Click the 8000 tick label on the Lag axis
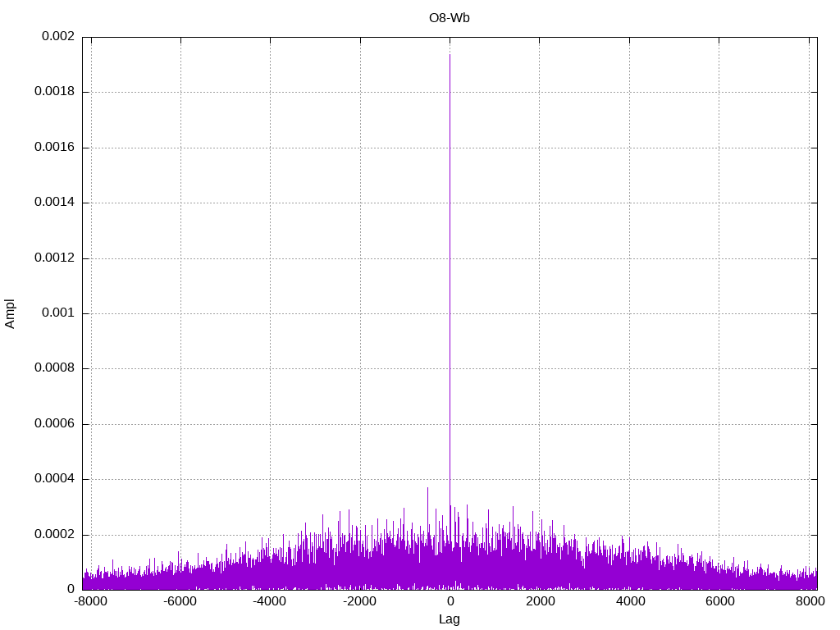The height and width of the screenshot is (630, 840). 809,601
